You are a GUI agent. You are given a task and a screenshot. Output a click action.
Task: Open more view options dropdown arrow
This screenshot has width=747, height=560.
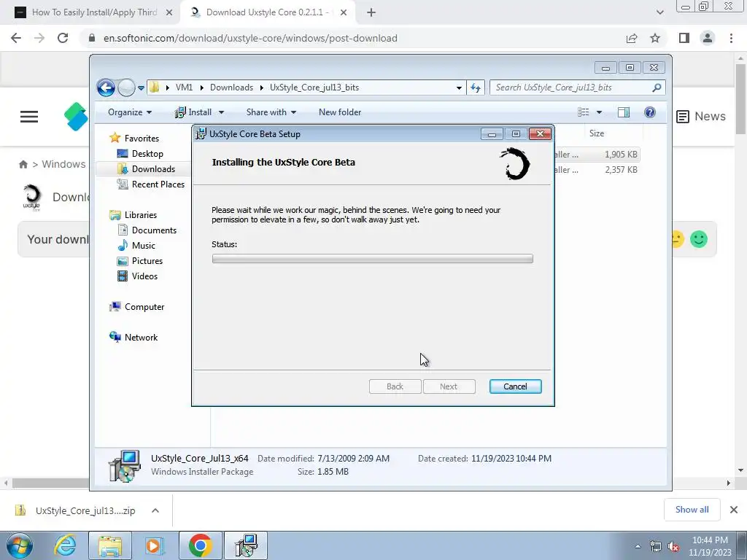[x=600, y=112]
